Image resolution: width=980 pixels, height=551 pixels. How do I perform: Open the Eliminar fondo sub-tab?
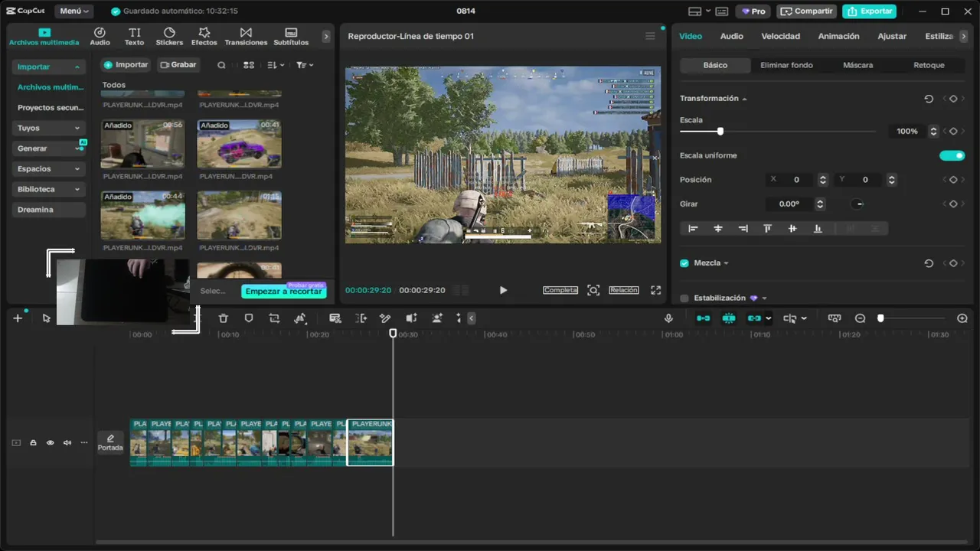[x=786, y=65]
